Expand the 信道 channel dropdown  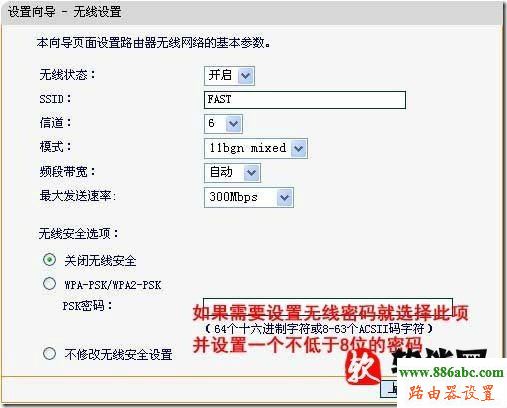(223, 124)
